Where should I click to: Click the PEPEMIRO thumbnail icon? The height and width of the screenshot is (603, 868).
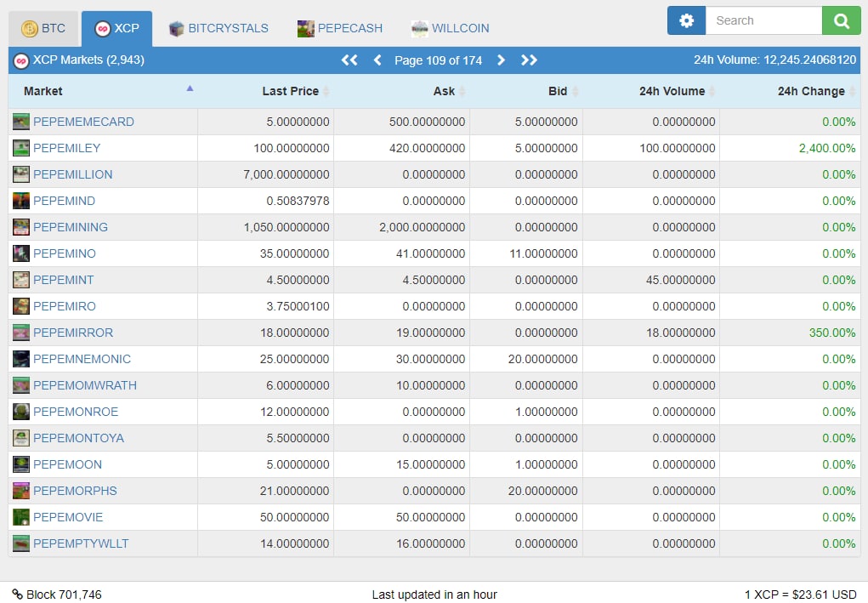pyautogui.click(x=21, y=306)
